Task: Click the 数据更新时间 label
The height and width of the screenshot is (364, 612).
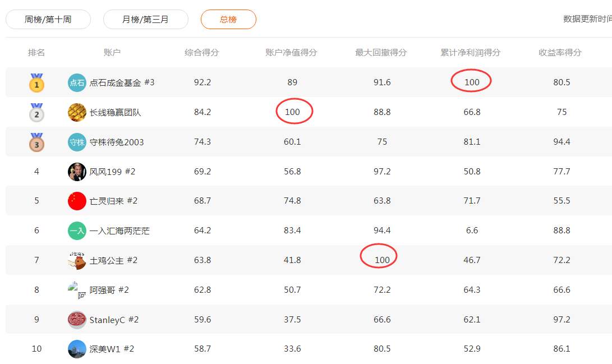Action: (587, 19)
